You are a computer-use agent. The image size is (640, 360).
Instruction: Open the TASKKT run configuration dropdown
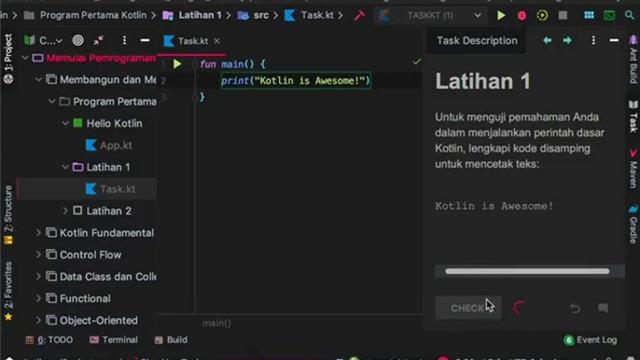pyautogui.click(x=430, y=16)
